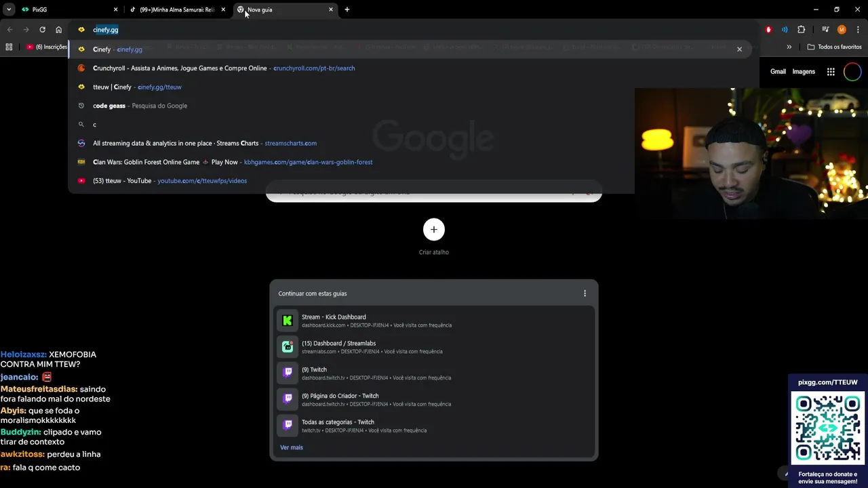Open the orange M profile avatar
868x488 pixels.
pyautogui.click(x=842, y=30)
